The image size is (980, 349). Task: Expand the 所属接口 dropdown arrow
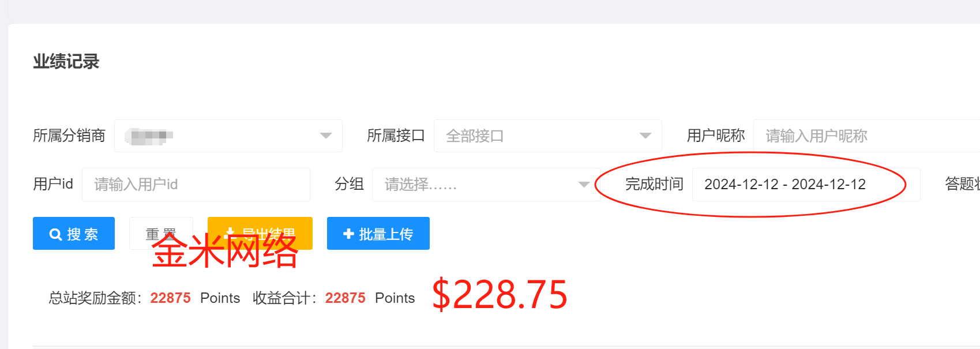point(645,136)
